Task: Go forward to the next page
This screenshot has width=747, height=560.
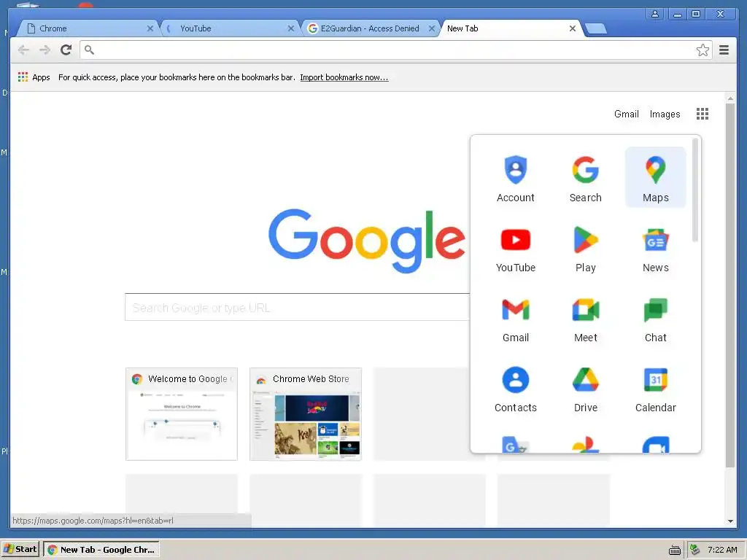Action: coord(44,50)
